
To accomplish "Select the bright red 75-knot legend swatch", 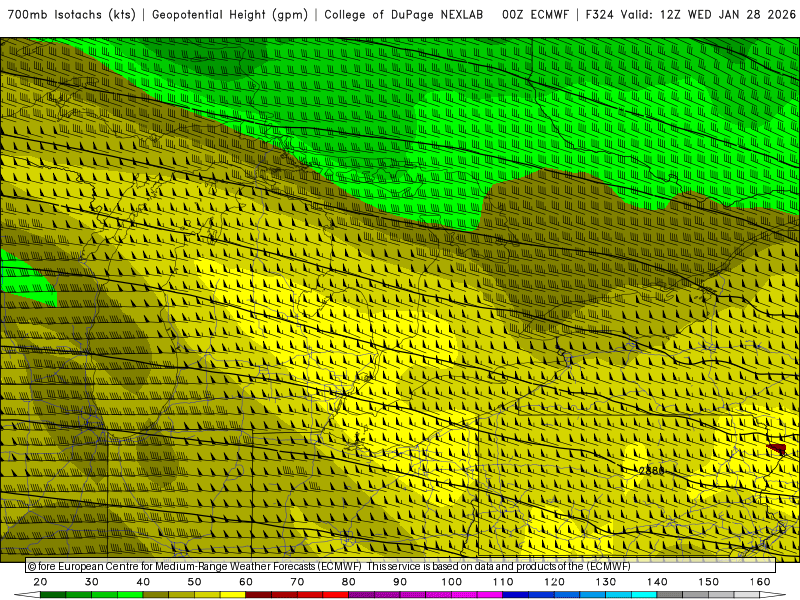I will 336,595.
